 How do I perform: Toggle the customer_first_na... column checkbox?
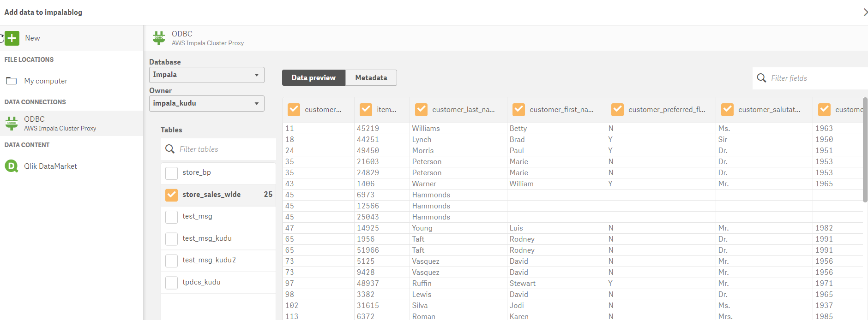(519, 110)
